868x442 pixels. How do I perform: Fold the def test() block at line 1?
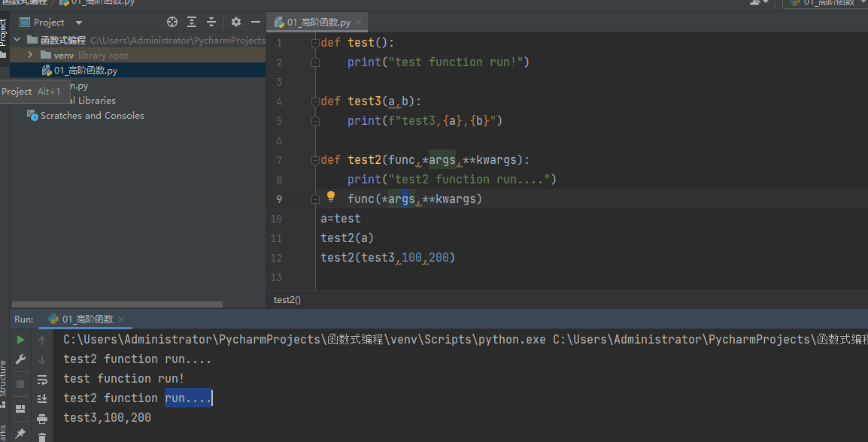pyautogui.click(x=316, y=43)
